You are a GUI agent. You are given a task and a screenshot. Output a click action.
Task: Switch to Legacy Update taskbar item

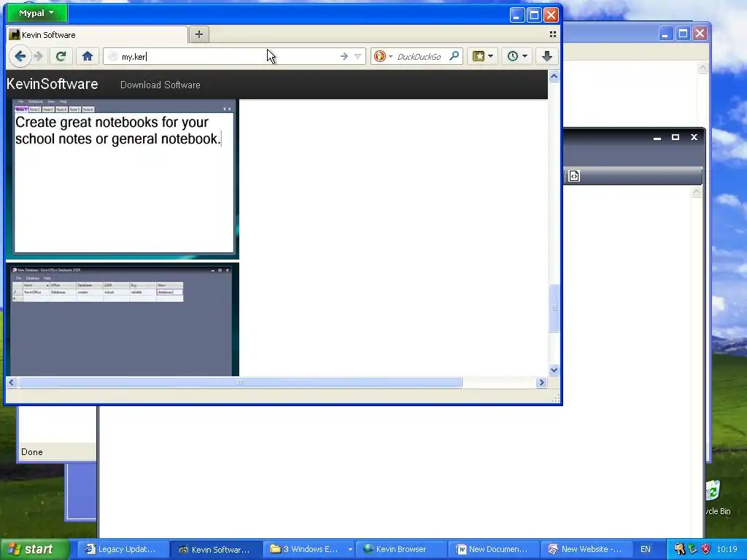click(123, 549)
